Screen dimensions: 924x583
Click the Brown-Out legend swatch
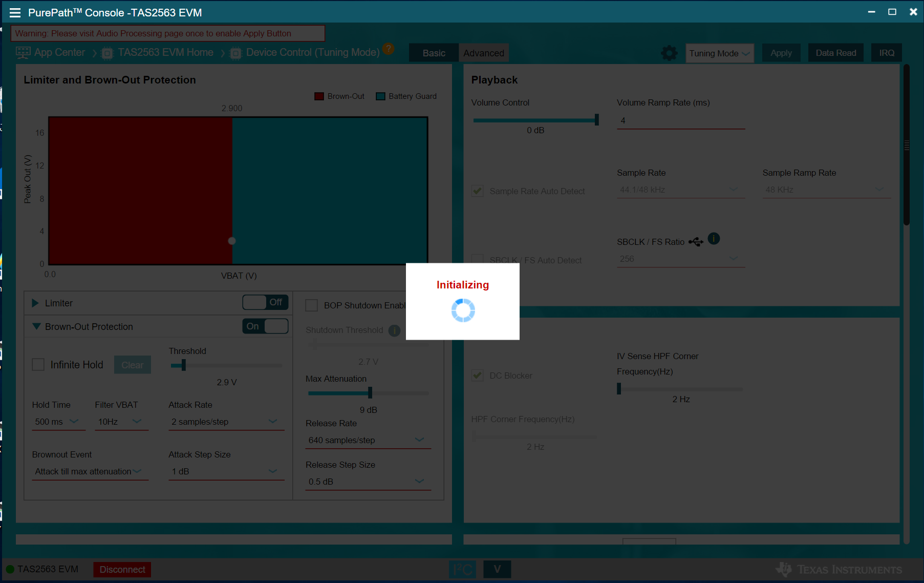[x=319, y=96]
